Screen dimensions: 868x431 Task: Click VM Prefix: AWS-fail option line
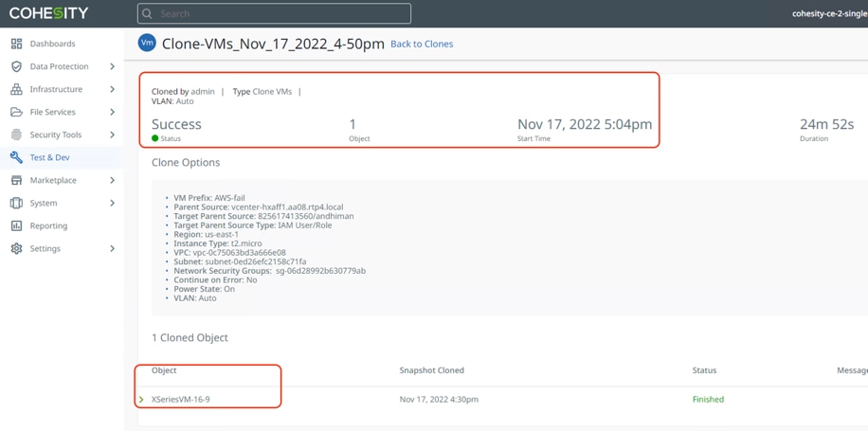[209, 198]
